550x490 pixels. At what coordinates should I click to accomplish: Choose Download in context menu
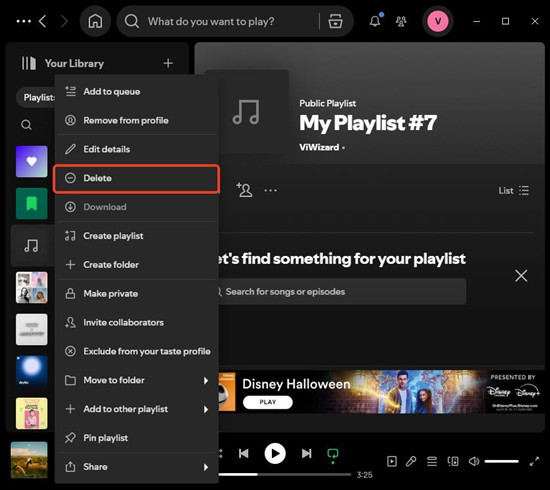point(137,207)
